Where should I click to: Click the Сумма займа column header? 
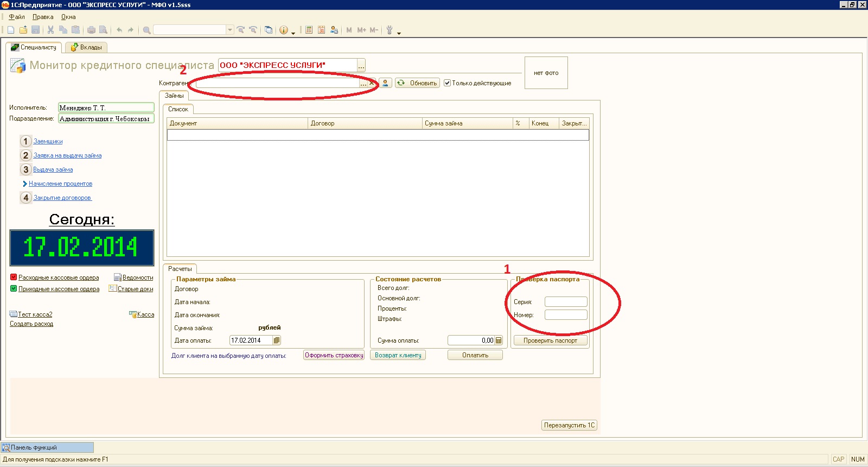pos(467,123)
